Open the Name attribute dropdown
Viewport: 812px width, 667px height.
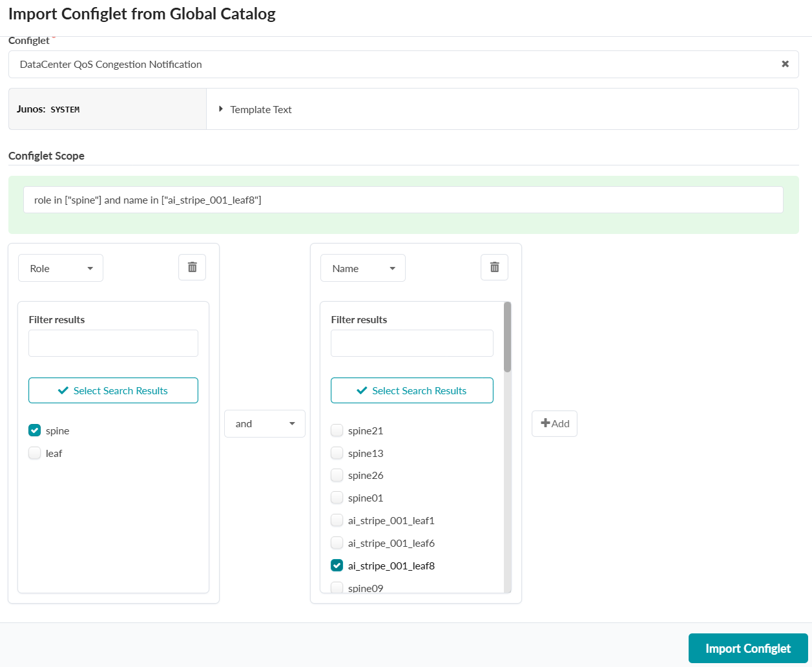[x=363, y=268]
